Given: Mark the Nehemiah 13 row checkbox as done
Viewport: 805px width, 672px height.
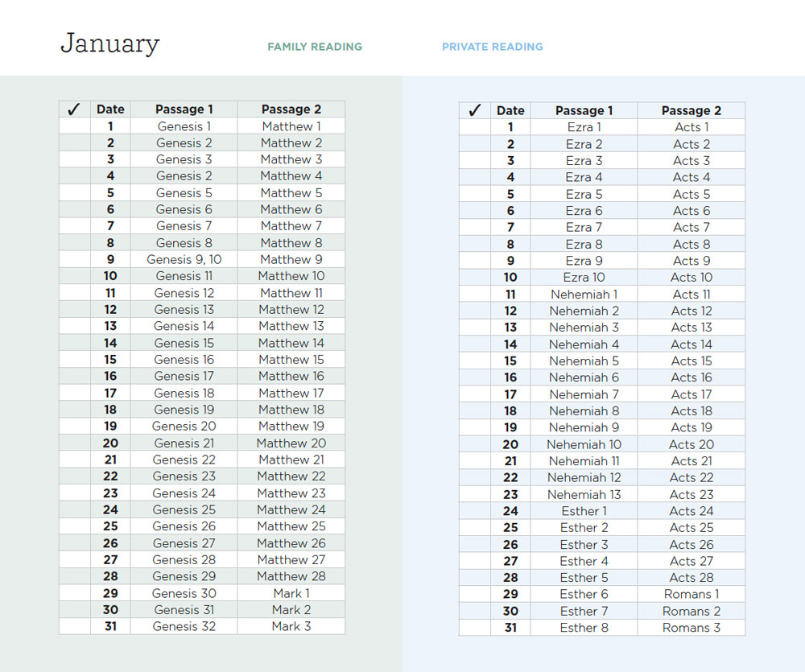Looking at the screenshot, I should pyautogui.click(x=474, y=494).
